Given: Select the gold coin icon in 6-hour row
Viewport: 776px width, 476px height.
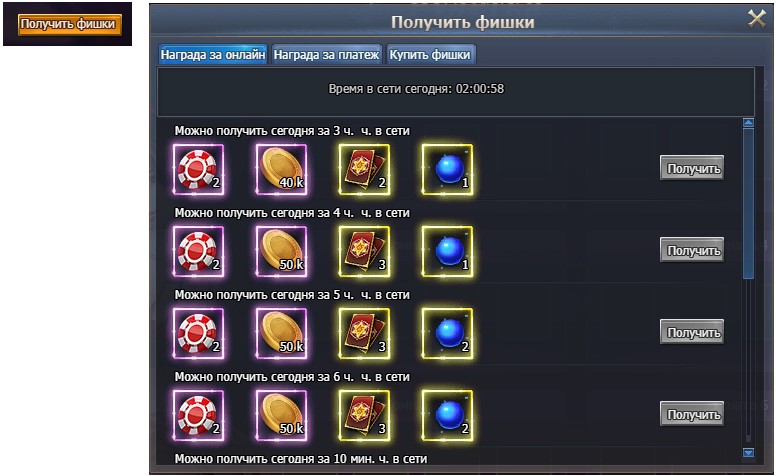Looking at the screenshot, I should (281, 416).
